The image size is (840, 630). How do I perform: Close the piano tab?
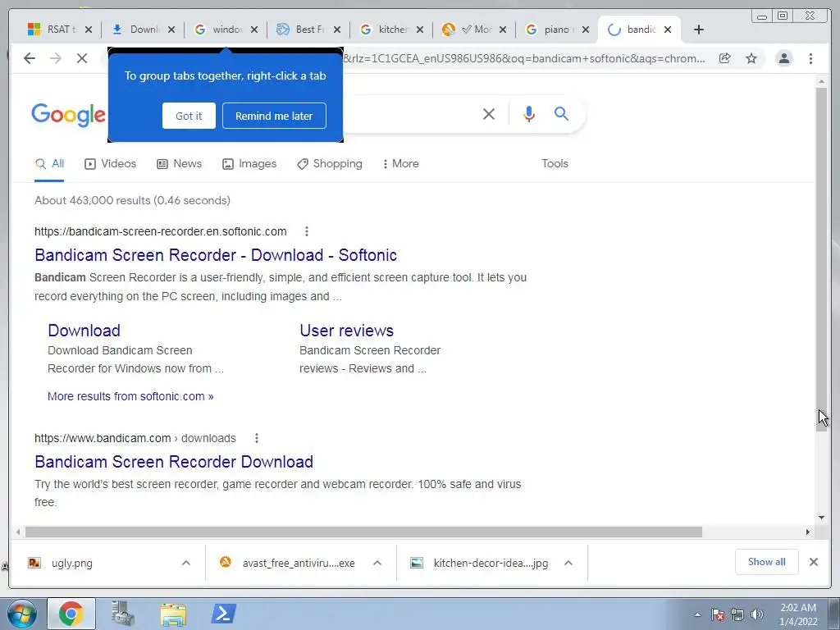click(x=586, y=30)
